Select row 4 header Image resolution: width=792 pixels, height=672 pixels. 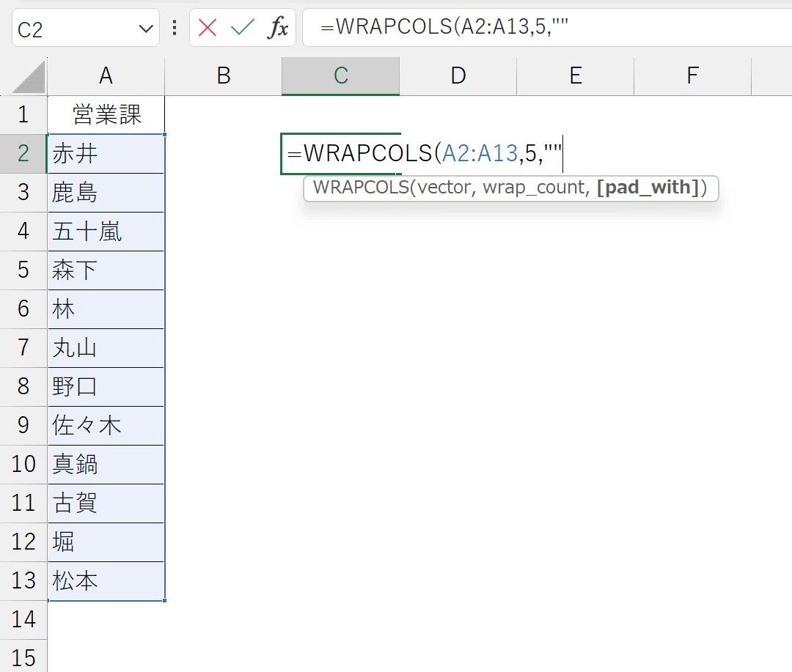coord(23,232)
